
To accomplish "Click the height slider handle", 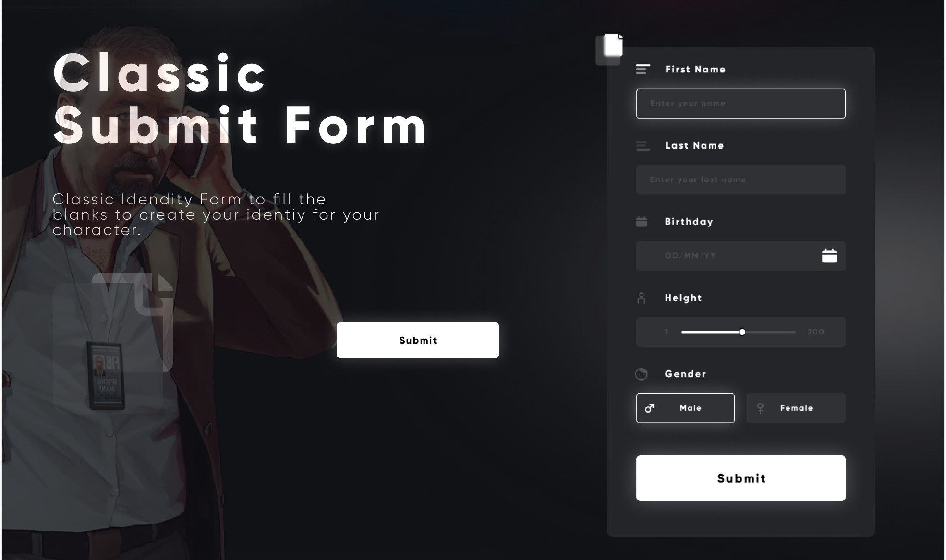I will (742, 332).
